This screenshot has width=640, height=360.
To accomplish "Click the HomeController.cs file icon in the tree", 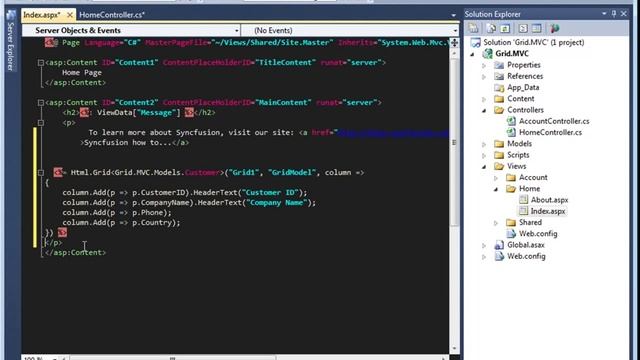I will [511, 132].
